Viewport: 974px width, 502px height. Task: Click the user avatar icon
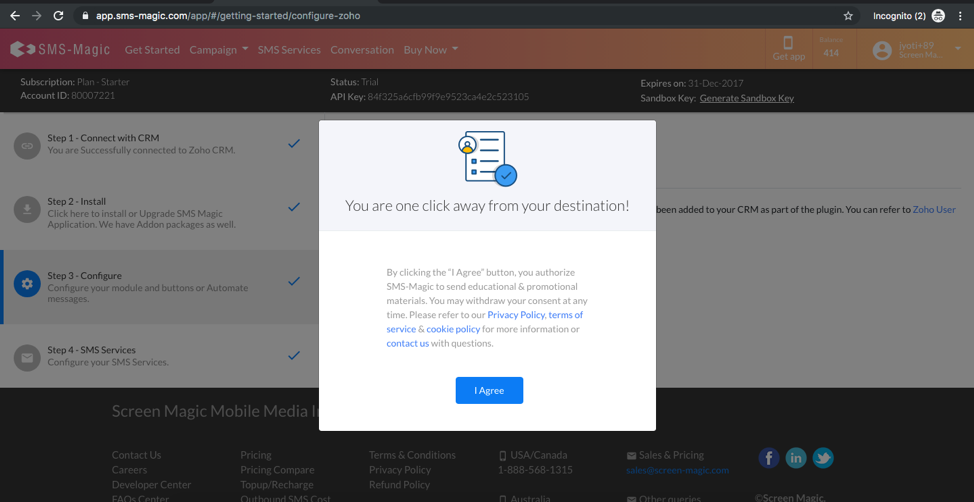click(x=882, y=50)
